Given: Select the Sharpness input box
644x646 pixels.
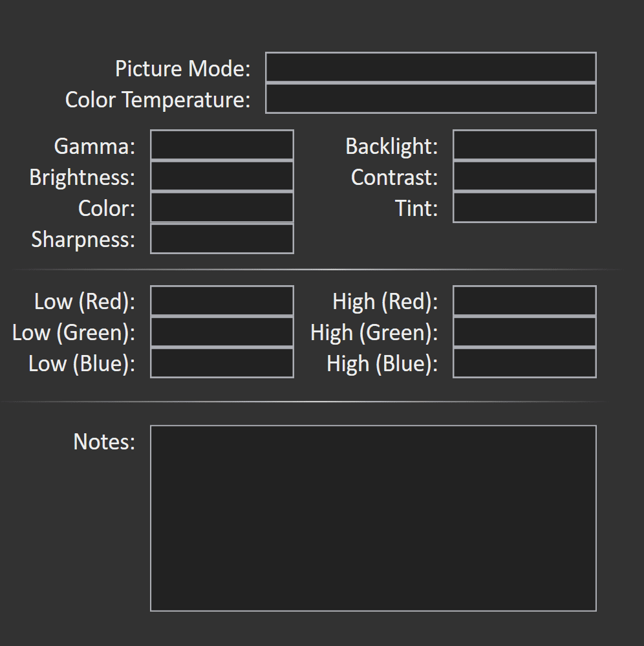Looking at the screenshot, I should coord(222,239).
